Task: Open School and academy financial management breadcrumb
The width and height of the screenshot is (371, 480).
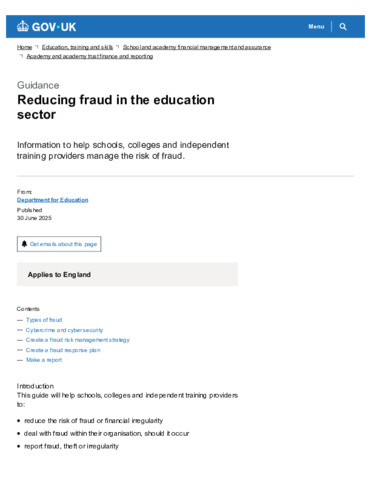Action: pos(197,47)
